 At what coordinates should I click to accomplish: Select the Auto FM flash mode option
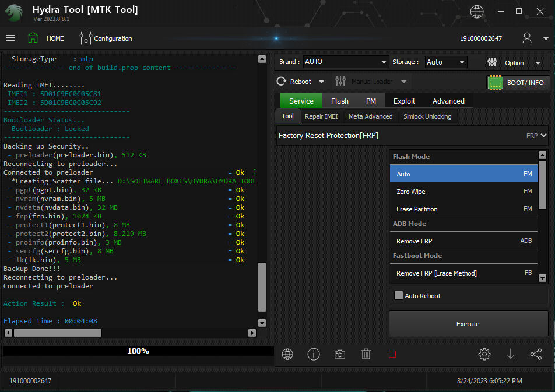(463, 174)
